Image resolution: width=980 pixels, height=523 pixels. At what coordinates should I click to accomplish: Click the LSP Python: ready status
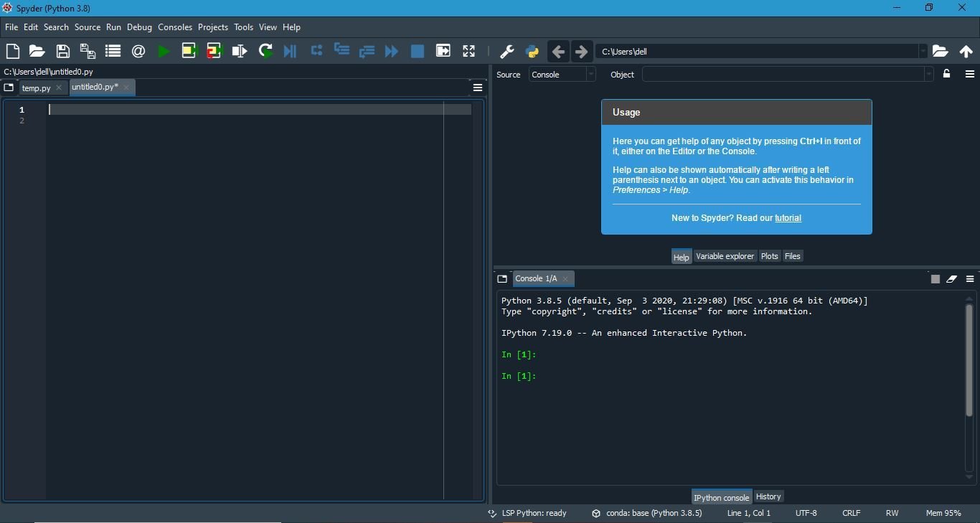point(527,513)
